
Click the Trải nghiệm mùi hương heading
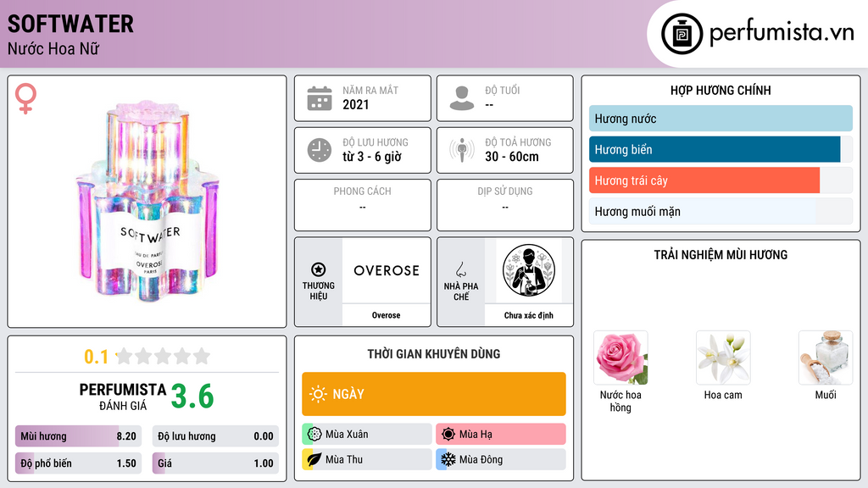pos(721,254)
